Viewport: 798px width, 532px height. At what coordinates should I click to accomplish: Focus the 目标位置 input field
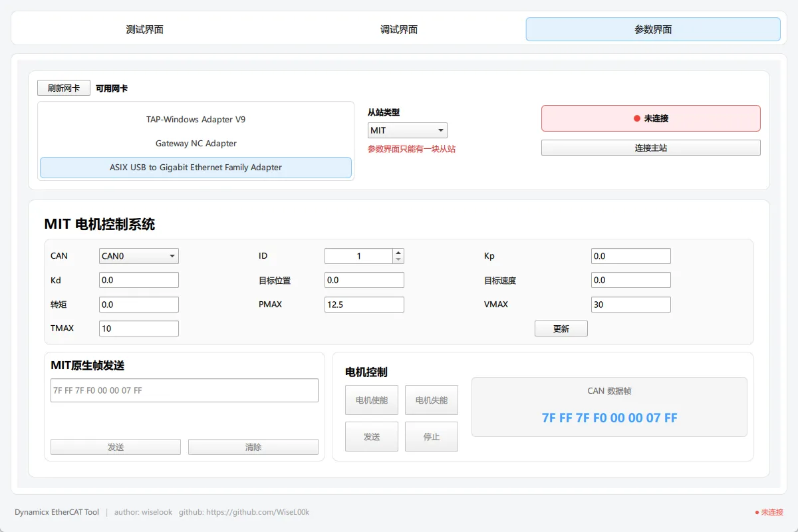364,280
